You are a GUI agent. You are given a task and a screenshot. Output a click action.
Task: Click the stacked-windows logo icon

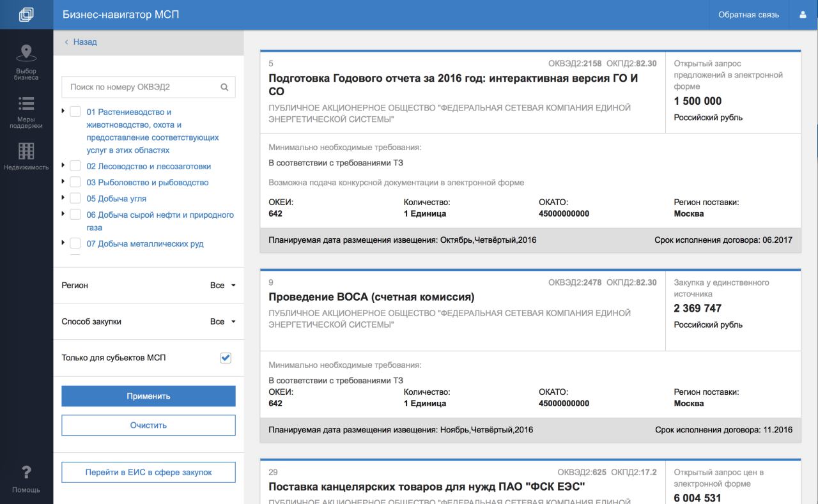click(26, 15)
